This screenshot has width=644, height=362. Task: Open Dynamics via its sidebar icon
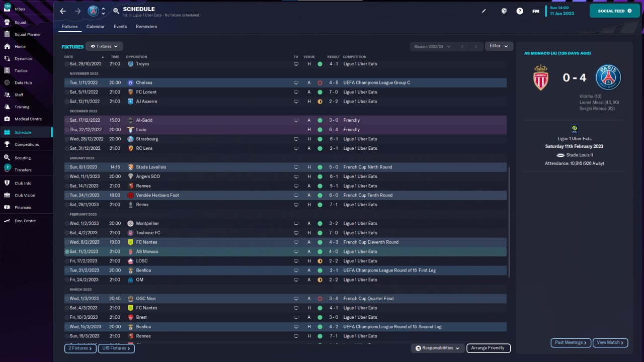pyautogui.click(x=7, y=58)
